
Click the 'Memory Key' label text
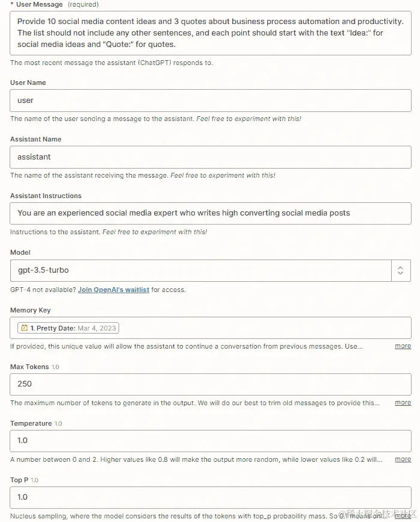coord(30,310)
